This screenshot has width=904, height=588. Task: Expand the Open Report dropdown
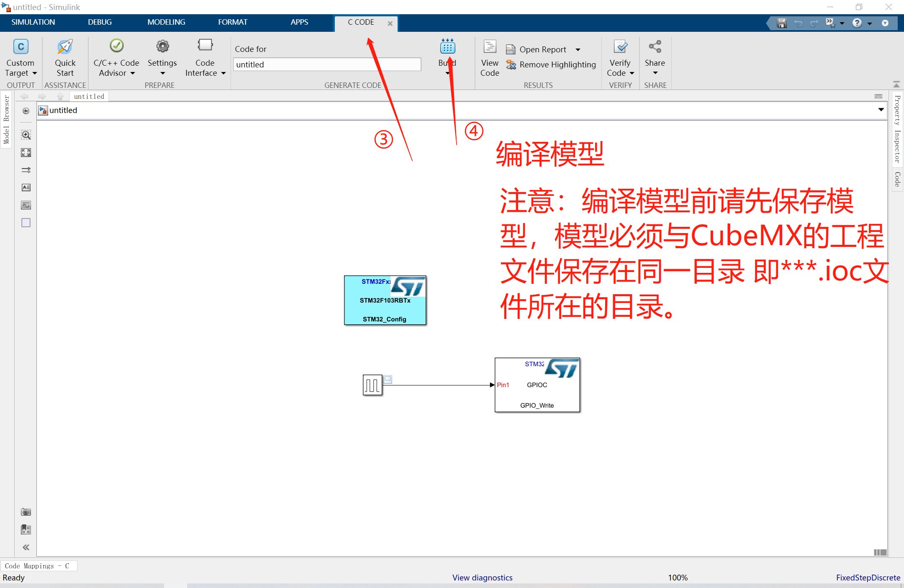coord(578,47)
